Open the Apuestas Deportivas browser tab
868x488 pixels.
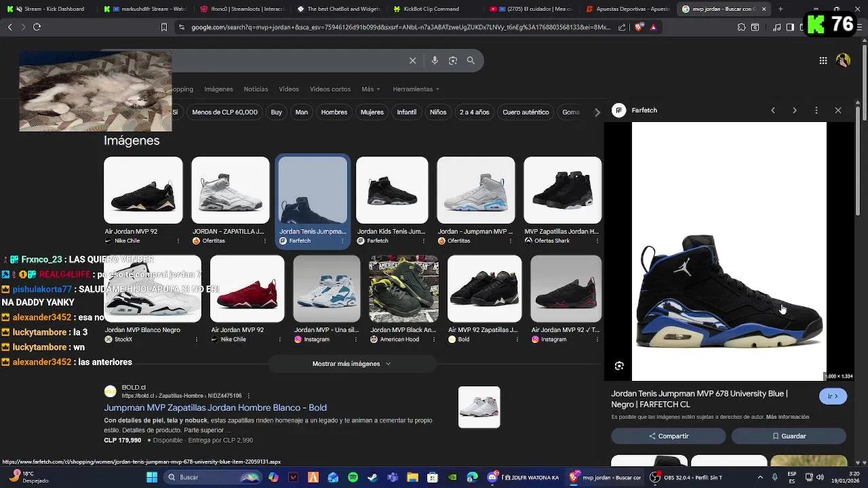[x=628, y=9]
